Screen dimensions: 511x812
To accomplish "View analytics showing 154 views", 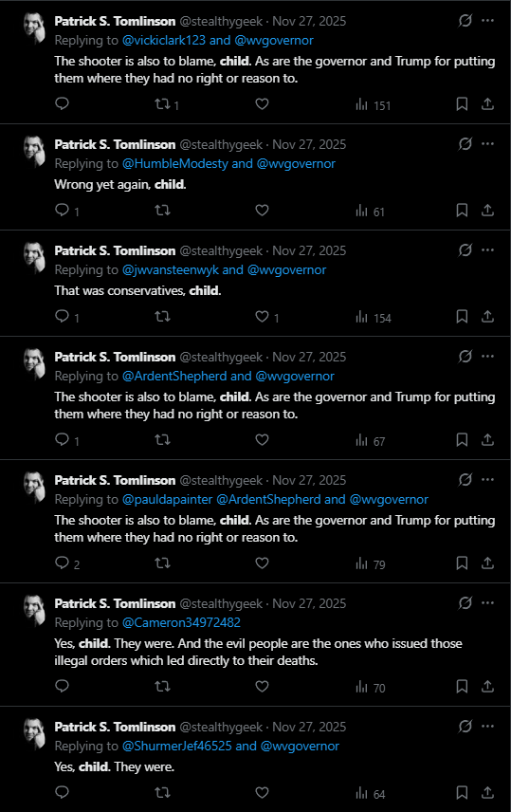I will tap(373, 317).
